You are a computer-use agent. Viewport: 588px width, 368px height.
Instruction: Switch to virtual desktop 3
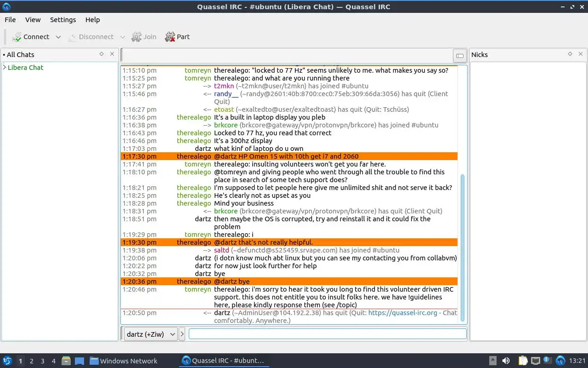click(42, 361)
